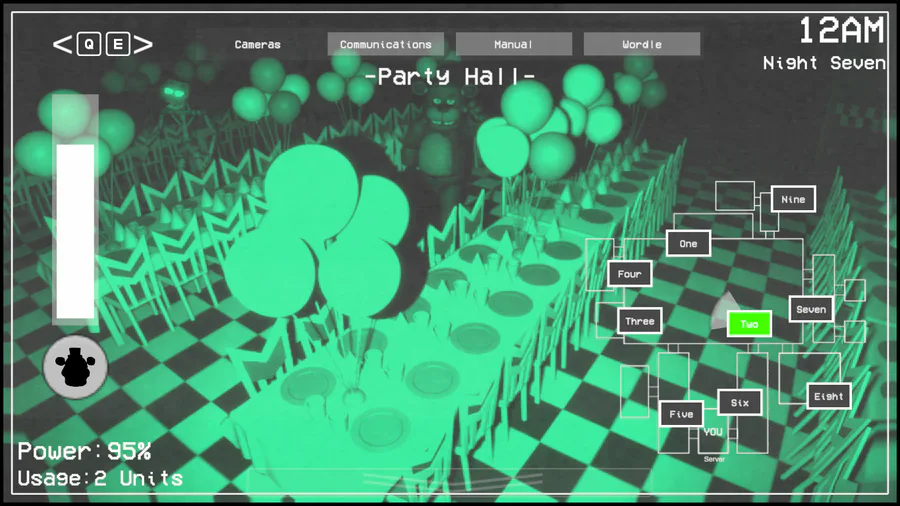900x506 pixels.
Task: Switch to camera Nine
Action: click(x=793, y=199)
